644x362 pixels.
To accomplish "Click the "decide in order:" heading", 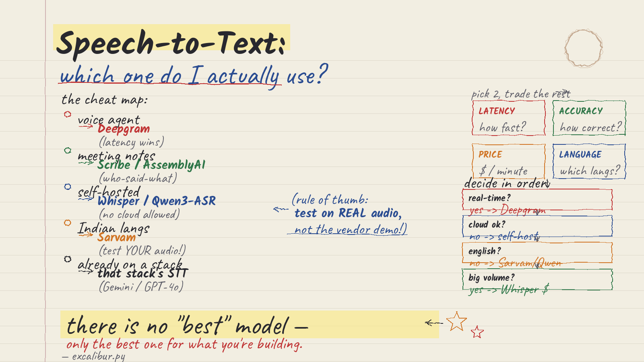I will tap(507, 183).
